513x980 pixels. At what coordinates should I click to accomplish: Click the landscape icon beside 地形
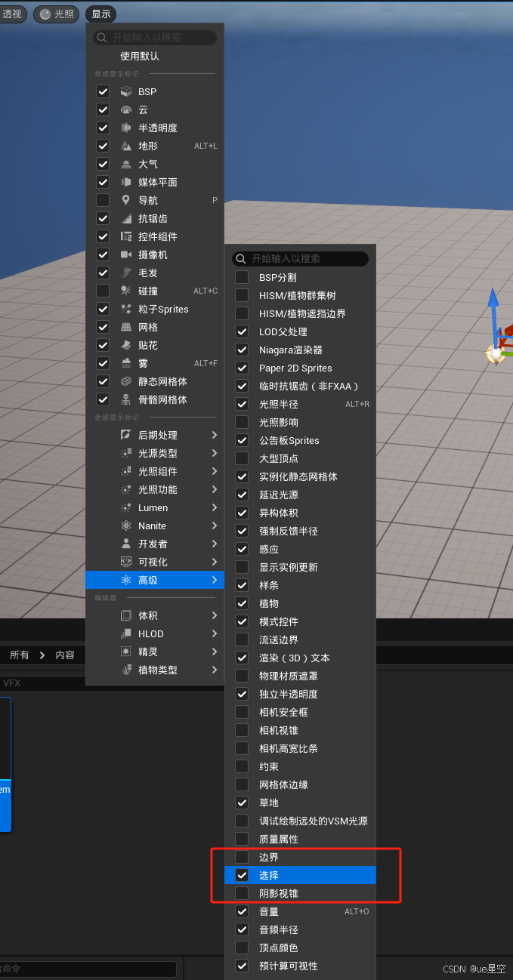coord(126,146)
